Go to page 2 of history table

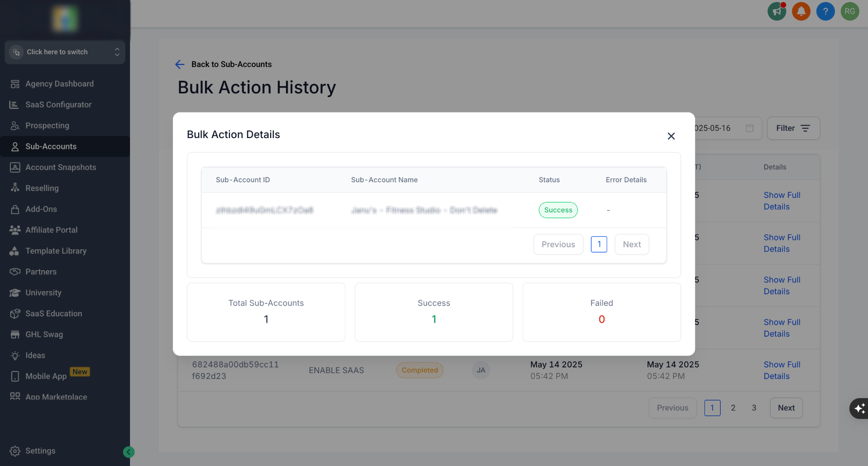pos(733,408)
